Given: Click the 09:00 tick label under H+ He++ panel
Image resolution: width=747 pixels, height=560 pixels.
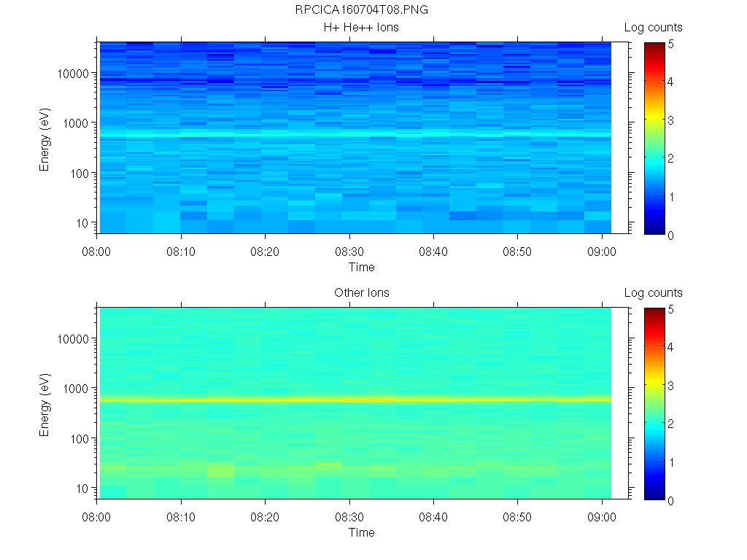Looking at the screenshot, I should pos(602,252).
